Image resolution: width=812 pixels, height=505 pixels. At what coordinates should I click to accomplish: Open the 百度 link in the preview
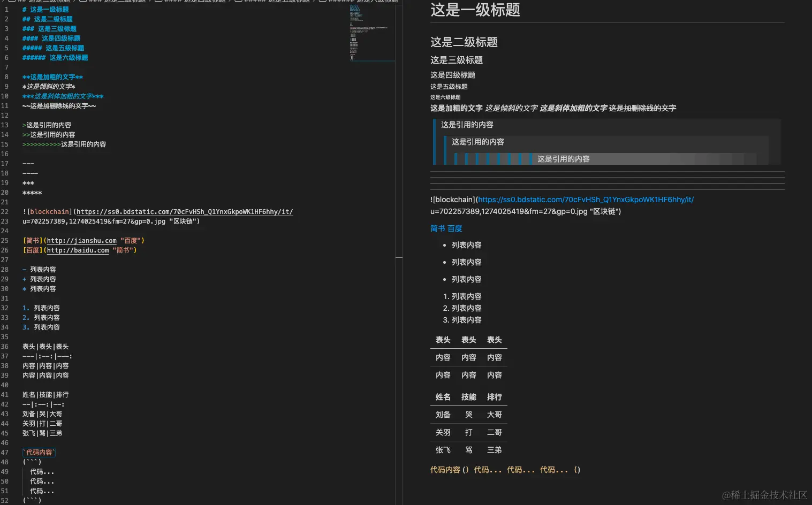click(x=454, y=228)
